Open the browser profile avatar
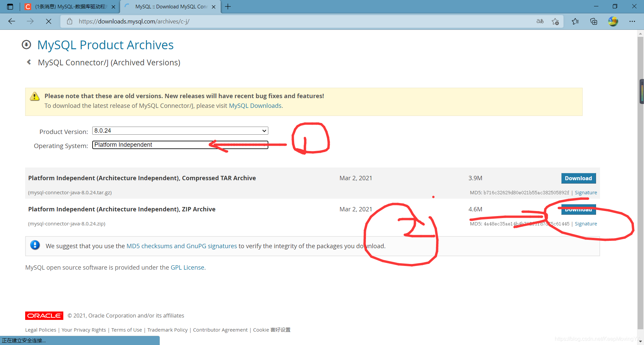Screen dimensions: 644x345 [613, 21]
